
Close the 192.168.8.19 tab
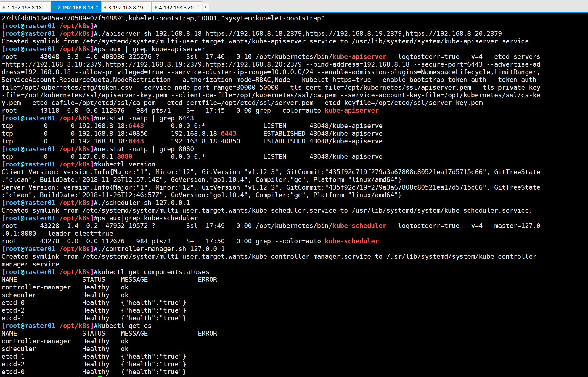click(x=147, y=6)
